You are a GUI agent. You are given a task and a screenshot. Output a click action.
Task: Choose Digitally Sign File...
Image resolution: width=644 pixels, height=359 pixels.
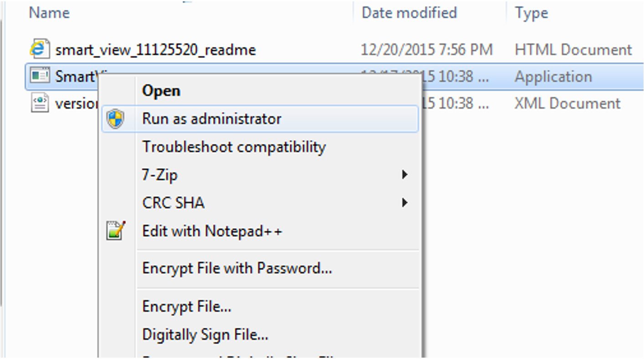click(x=205, y=335)
